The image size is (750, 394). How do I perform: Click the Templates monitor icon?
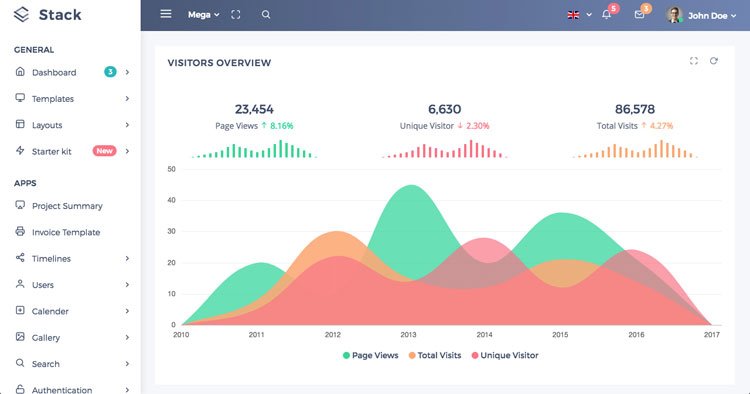pyautogui.click(x=20, y=98)
